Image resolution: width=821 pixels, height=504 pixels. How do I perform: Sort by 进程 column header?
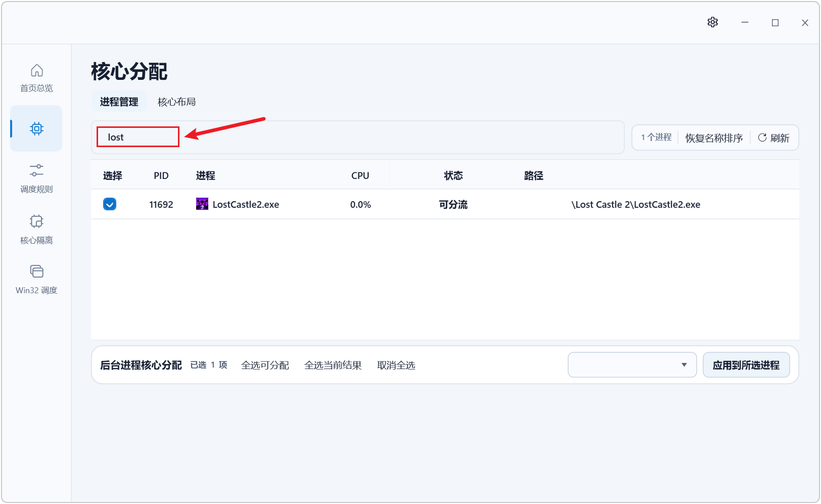205,175
